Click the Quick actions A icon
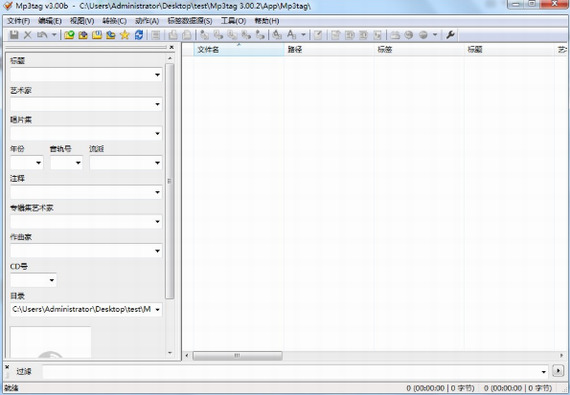This screenshot has width=570, height=395. (x=292, y=35)
